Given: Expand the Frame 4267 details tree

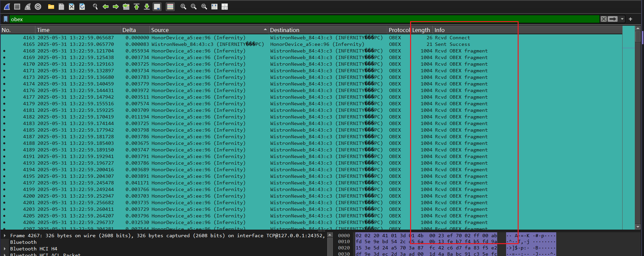Looking at the screenshot, I should click(5, 236).
